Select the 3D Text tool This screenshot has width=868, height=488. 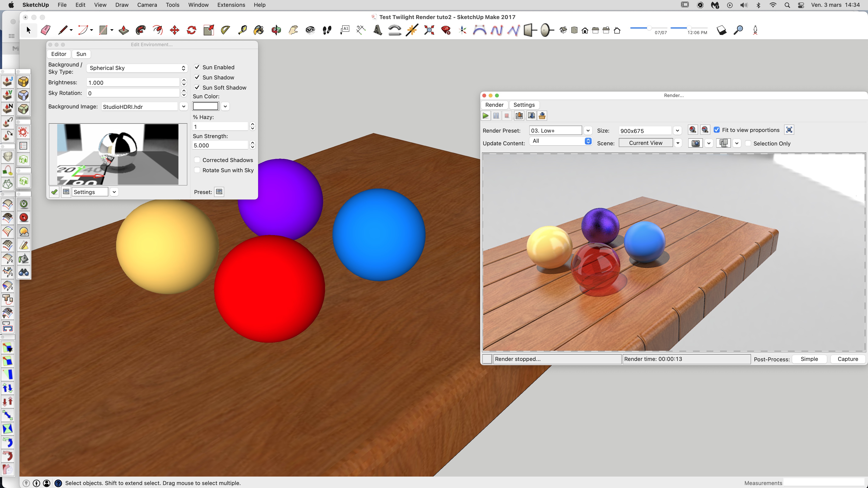378,30
